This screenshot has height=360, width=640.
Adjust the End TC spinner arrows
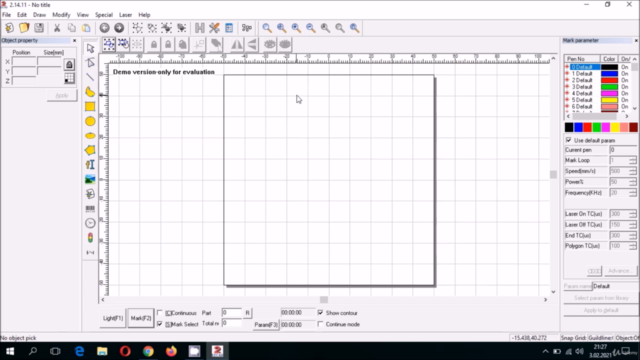click(x=632, y=236)
